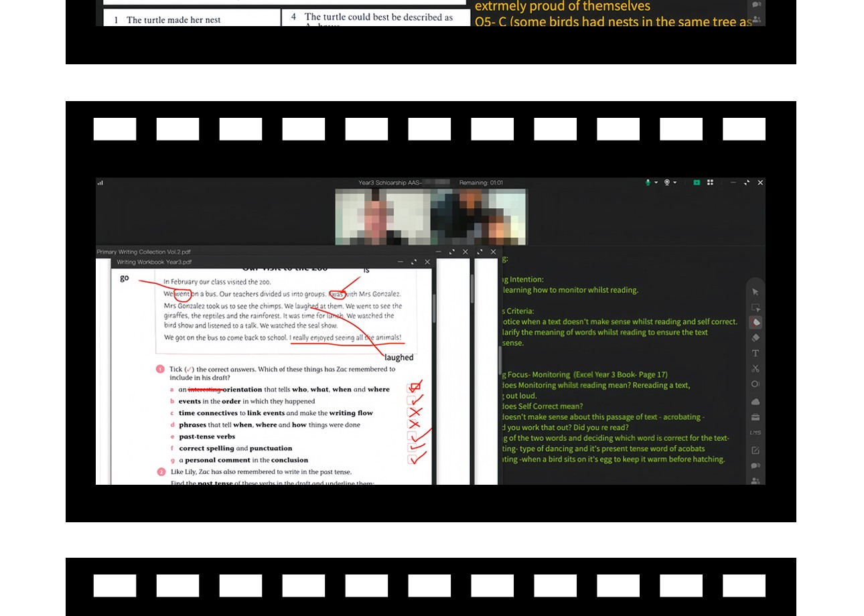Viewport: 864px width, 616px height.
Task: Select the highlighted pen tool
Action: [x=755, y=322]
